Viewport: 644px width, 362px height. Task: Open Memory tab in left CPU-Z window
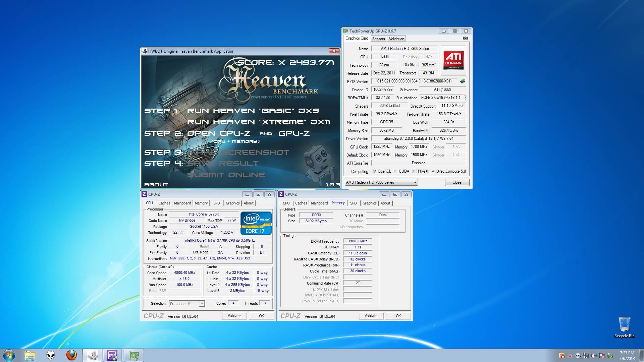201,203
